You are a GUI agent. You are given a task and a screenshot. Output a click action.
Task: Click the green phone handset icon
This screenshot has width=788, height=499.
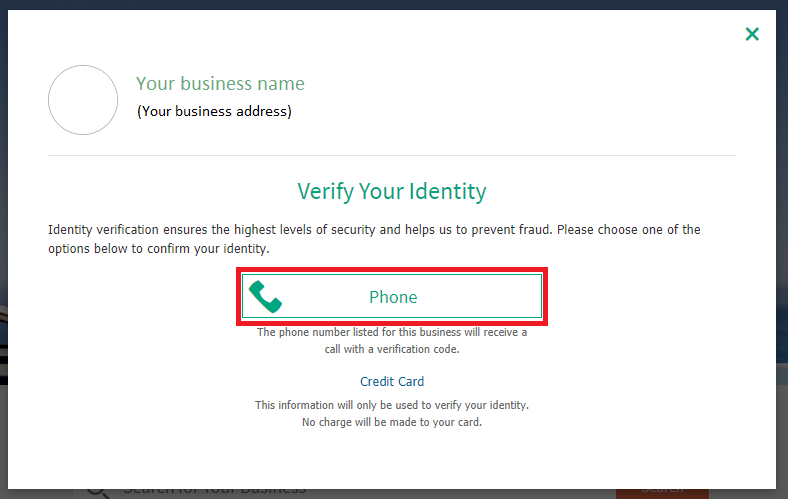pos(265,296)
